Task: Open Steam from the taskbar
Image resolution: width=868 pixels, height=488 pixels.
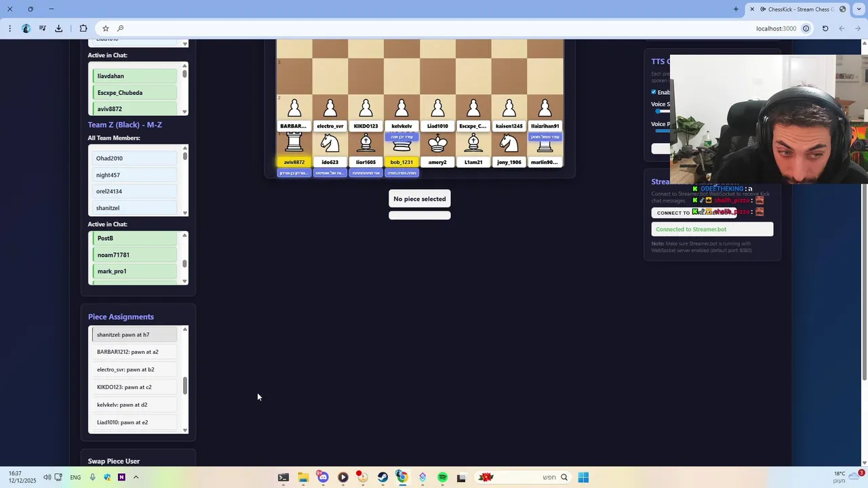Action: [382, 477]
